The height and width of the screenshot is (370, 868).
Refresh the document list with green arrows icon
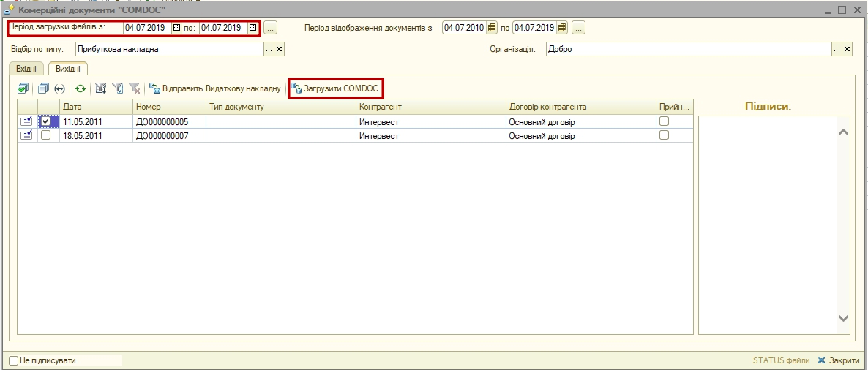(81, 88)
